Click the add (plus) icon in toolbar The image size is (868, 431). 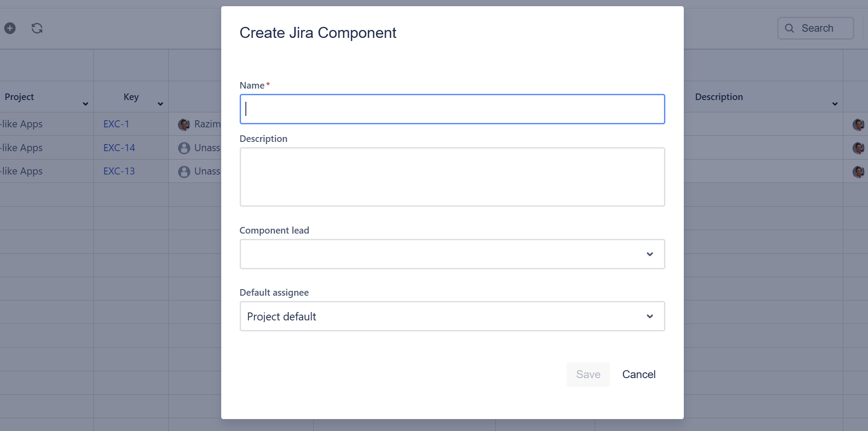pyautogui.click(x=10, y=28)
